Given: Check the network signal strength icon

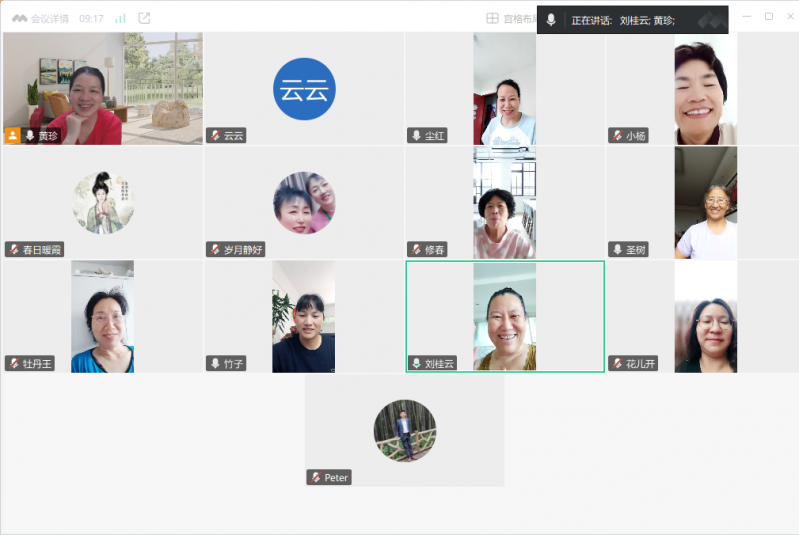Looking at the screenshot, I should tap(120, 18).
